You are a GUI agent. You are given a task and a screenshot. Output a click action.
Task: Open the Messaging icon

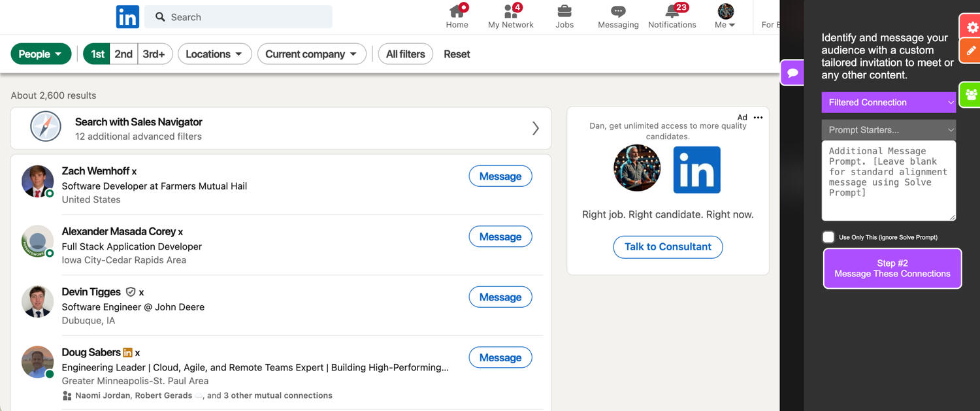coord(617,12)
